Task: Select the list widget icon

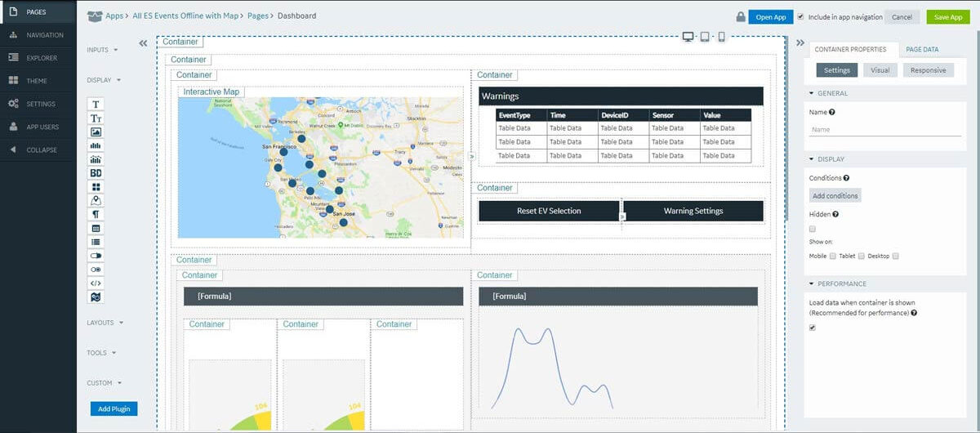Action: click(96, 242)
